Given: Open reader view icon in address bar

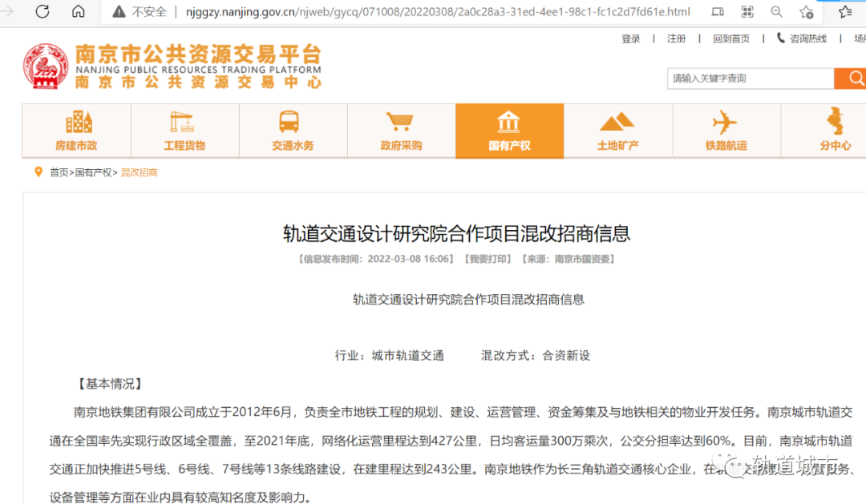Looking at the screenshot, I should [x=718, y=11].
